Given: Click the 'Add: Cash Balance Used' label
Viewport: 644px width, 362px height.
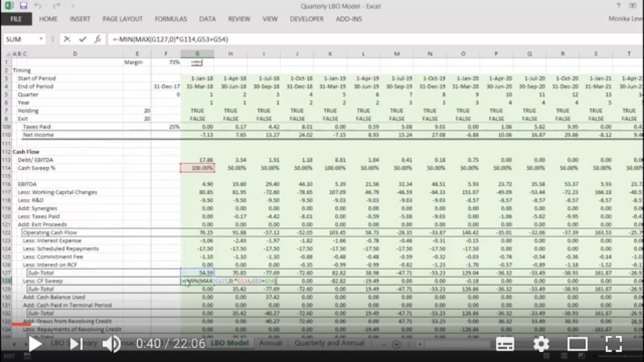Looking at the screenshot, I should tap(54, 297).
